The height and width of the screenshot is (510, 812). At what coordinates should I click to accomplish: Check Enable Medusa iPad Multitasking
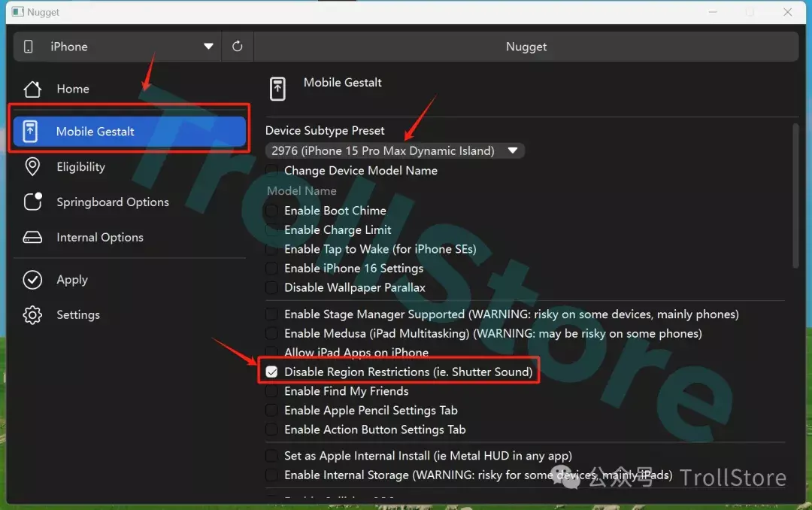[271, 333]
